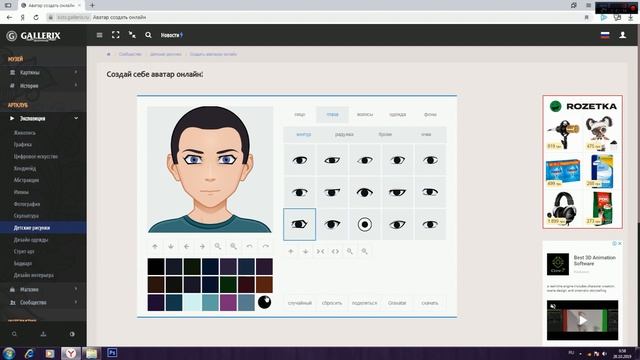The height and width of the screenshot is (360, 640).
Task: Expand the Магазин sidebar section
Action: [43, 289]
